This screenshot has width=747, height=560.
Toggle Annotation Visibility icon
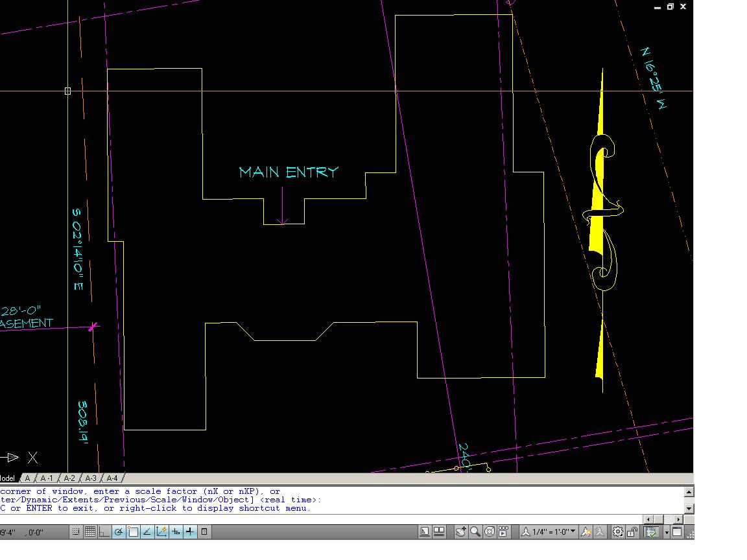(x=586, y=532)
